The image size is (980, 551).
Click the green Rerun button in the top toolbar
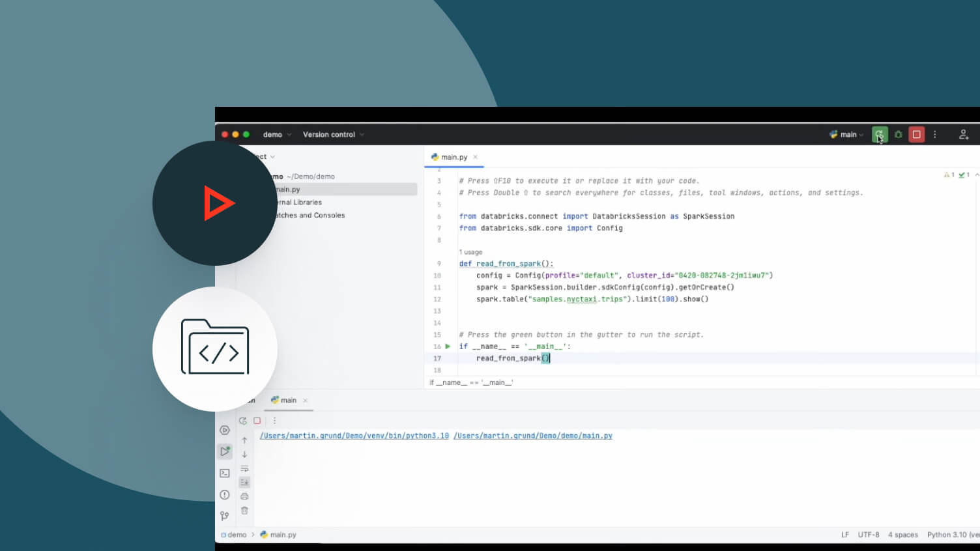(x=879, y=135)
